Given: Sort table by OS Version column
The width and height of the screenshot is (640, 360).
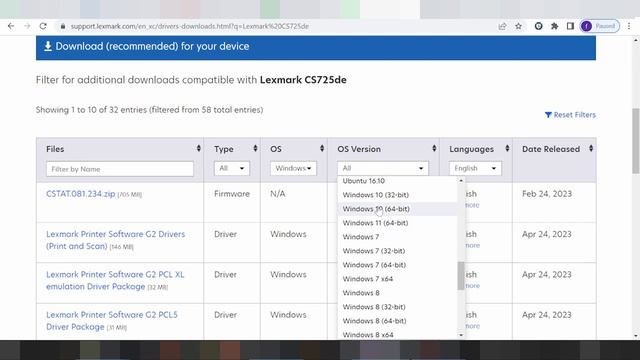Looking at the screenshot, I should [434, 149].
